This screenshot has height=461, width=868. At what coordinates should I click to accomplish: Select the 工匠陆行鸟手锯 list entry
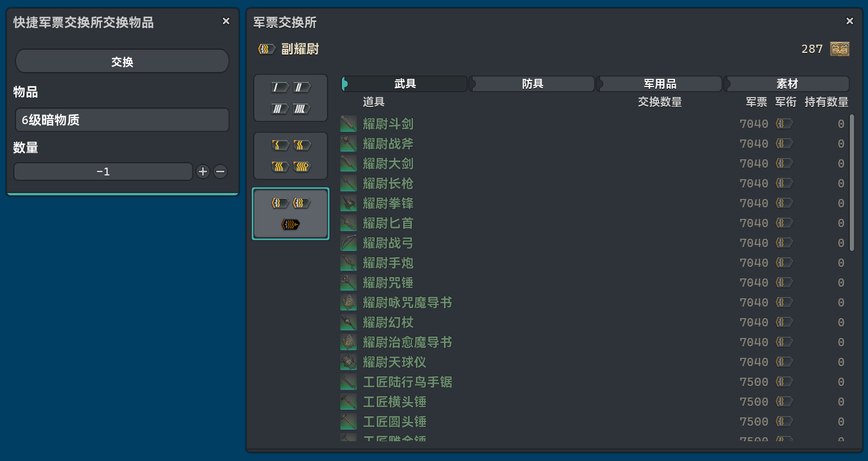(408, 382)
